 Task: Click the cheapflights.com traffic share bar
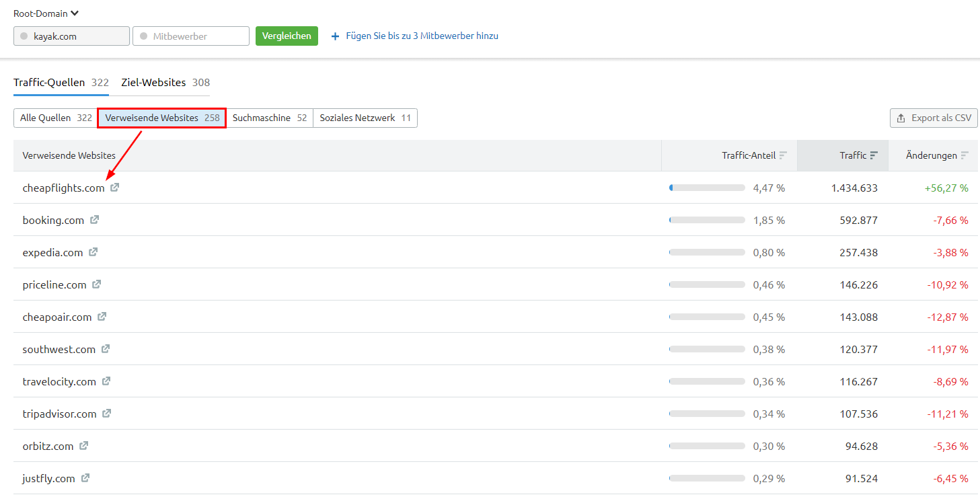[707, 188]
